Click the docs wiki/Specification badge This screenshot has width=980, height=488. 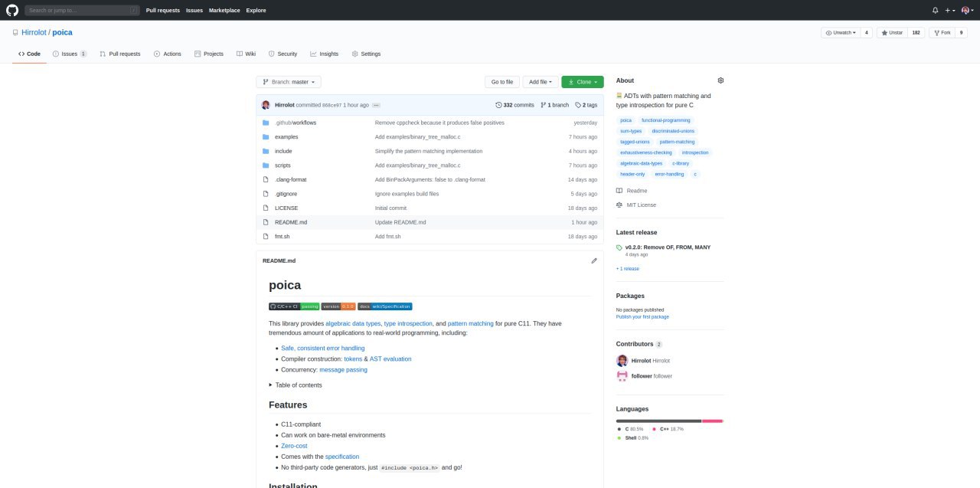[385, 306]
